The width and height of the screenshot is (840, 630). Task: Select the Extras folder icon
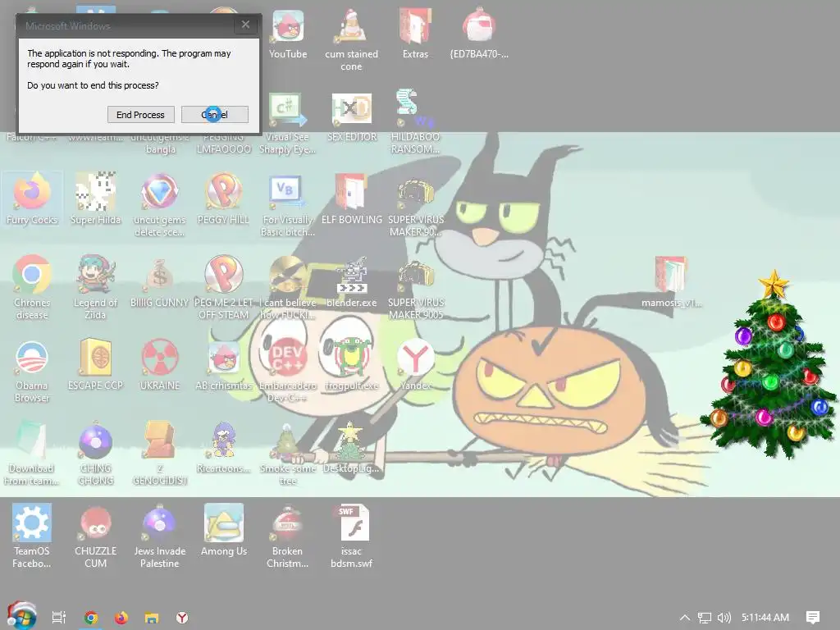[415, 34]
